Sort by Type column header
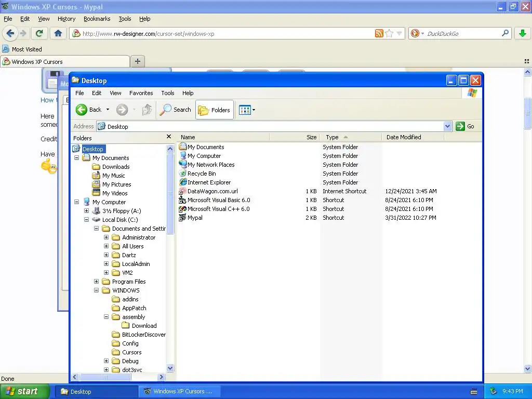 [x=351, y=137]
